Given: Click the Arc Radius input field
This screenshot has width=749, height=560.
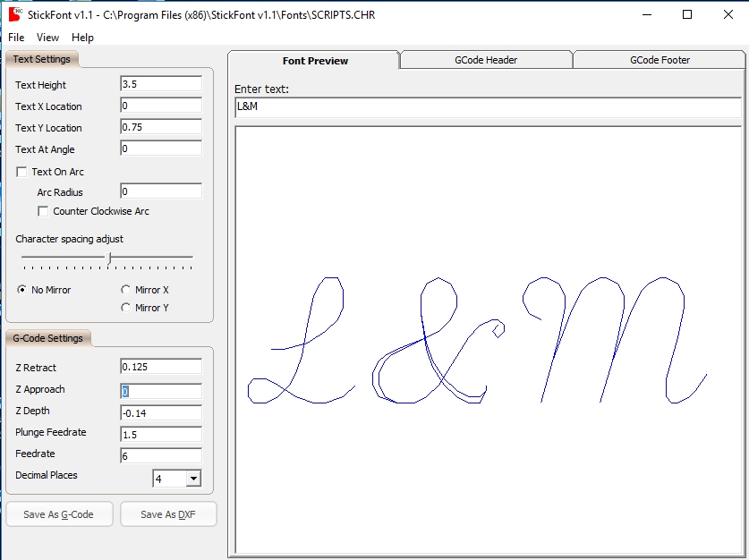Looking at the screenshot, I should (x=161, y=191).
